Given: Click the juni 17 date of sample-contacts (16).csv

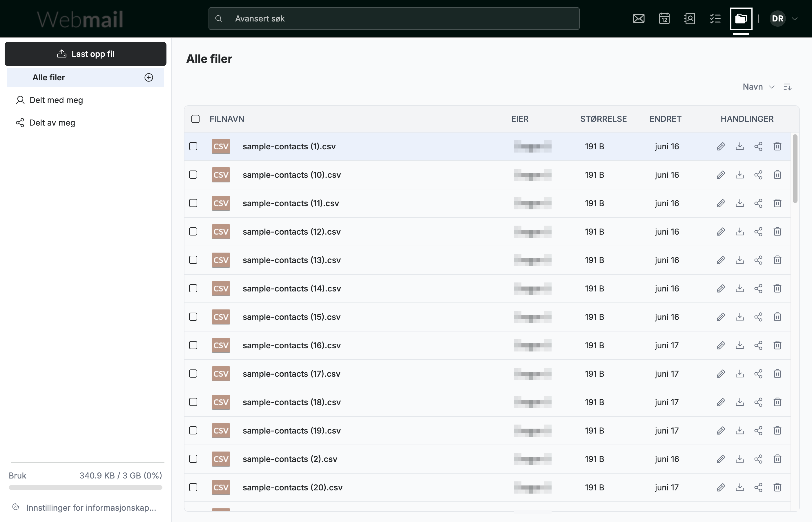Looking at the screenshot, I should (x=667, y=345).
